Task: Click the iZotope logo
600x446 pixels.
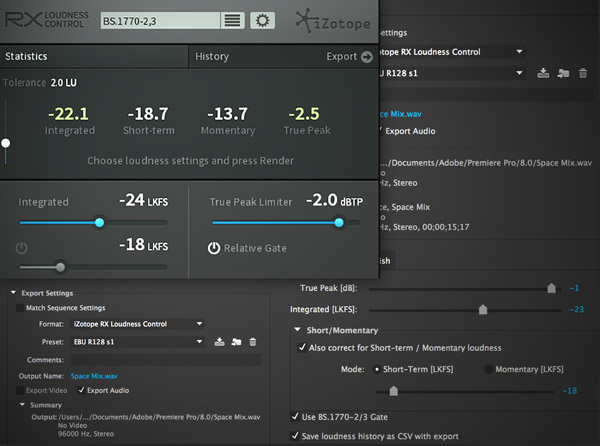Action: (333, 21)
